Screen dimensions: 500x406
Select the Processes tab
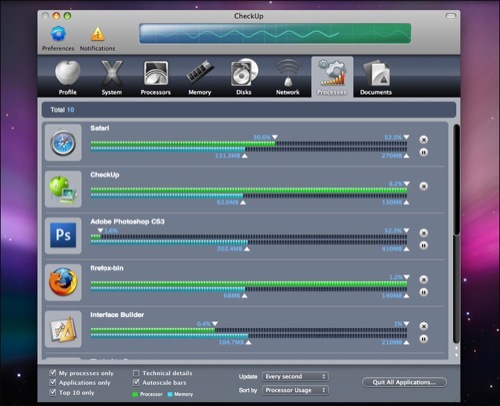pos(332,77)
